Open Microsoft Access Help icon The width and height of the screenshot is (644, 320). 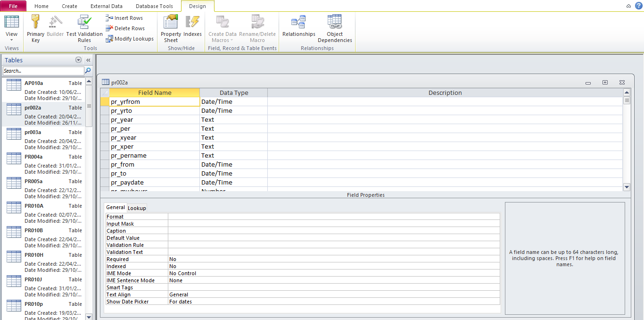[638, 6]
